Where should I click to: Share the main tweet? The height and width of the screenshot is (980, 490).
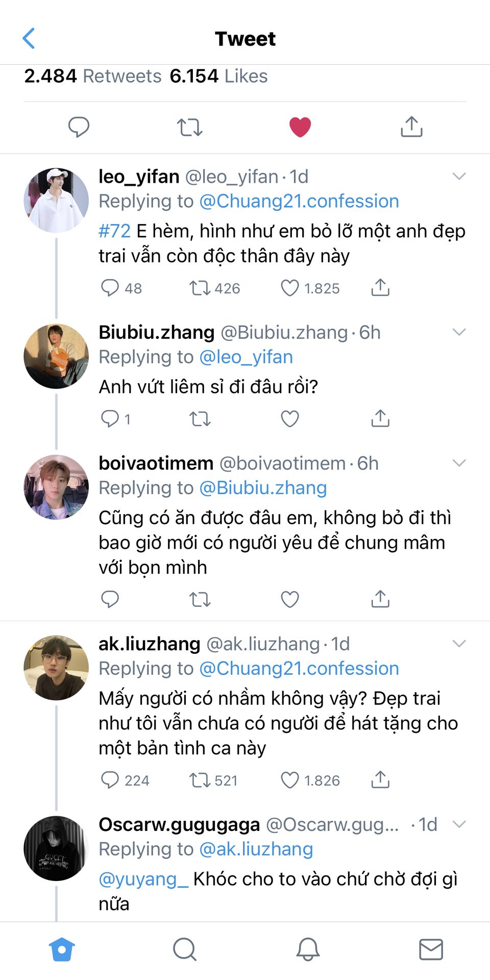coord(411,127)
